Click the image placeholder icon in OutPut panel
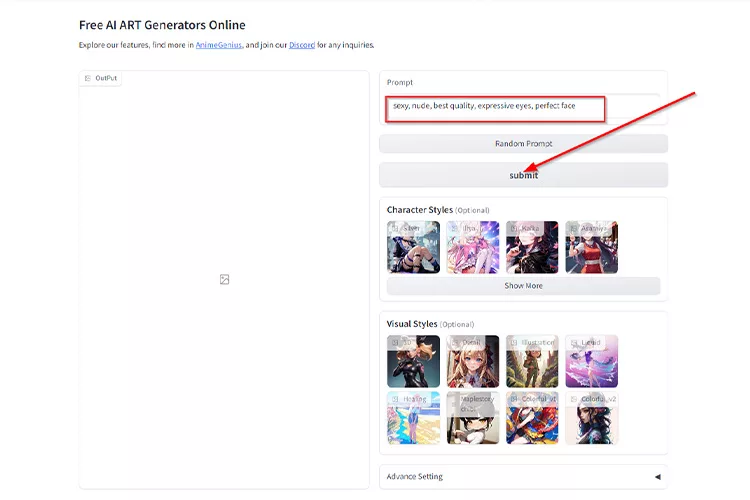This screenshot has height=500, width=750. click(224, 279)
